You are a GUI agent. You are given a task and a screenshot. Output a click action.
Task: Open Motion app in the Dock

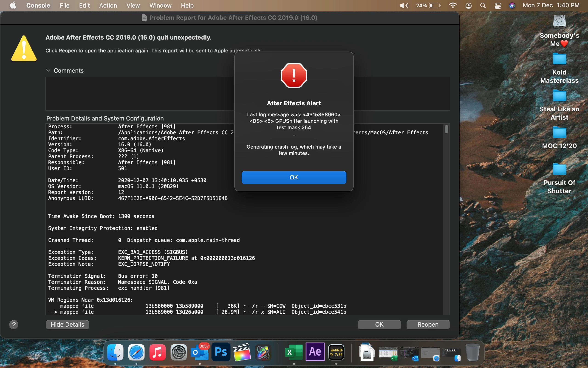pyautogui.click(x=263, y=352)
